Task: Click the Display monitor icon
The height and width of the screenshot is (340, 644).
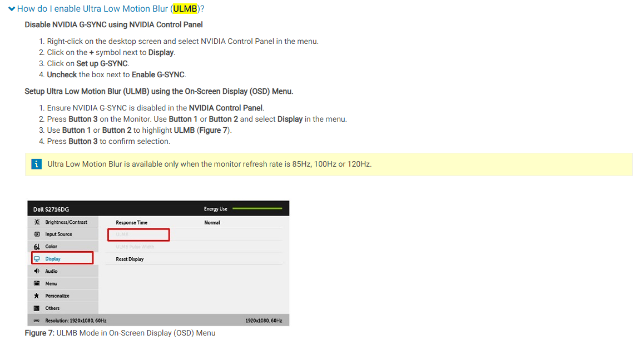Action: click(37, 259)
